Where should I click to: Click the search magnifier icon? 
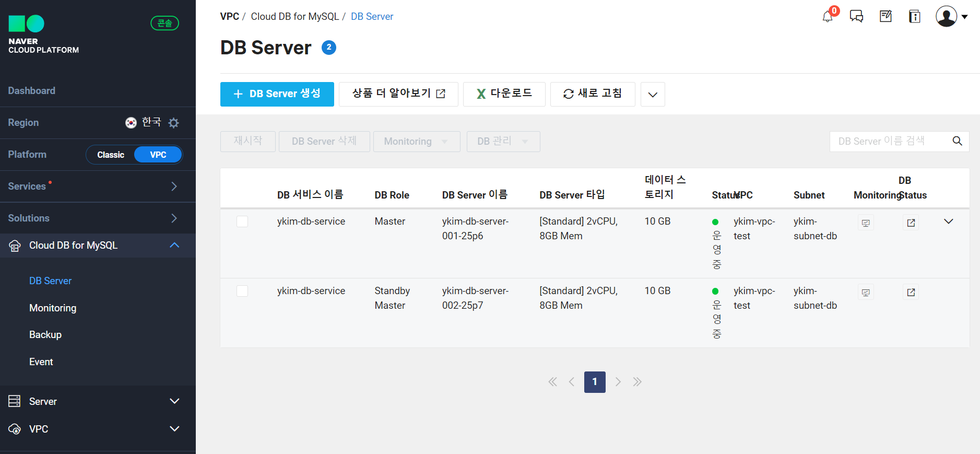[x=957, y=141]
